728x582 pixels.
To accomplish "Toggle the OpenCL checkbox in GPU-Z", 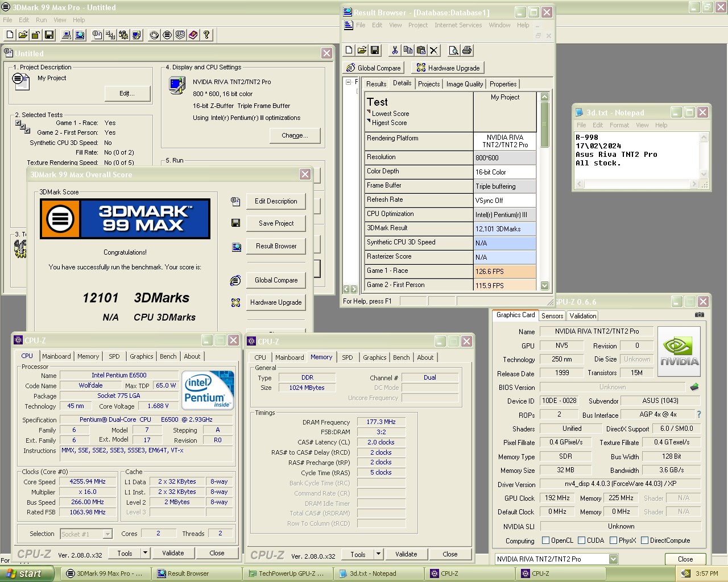I will tap(545, 541).
